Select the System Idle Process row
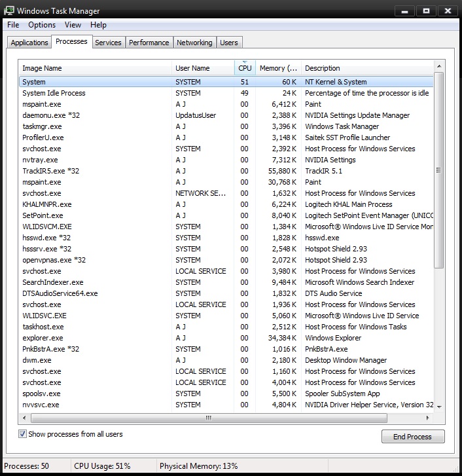Image resolution: width=462 pixels, height=476 pixels. [226, 93]
